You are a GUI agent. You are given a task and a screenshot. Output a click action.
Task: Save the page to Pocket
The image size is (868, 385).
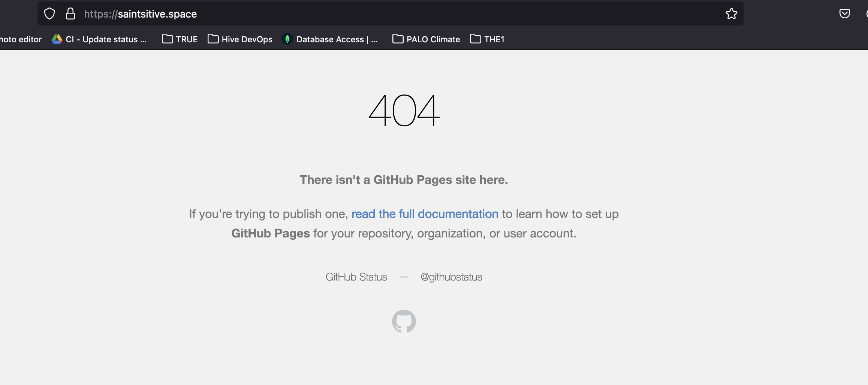point(845,13)
